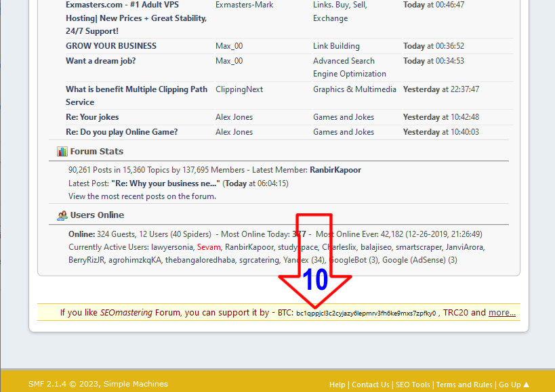Click the Users Online people icon

[62, 215]
